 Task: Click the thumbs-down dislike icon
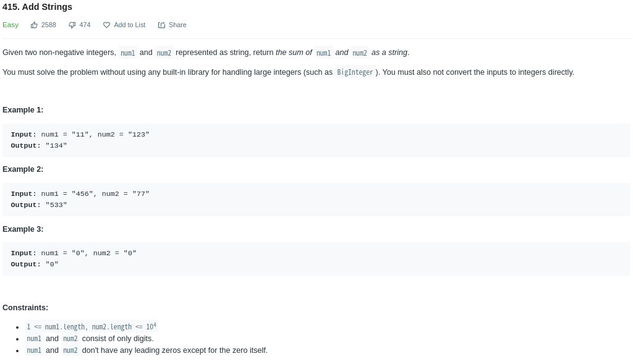pyautogui.click(x=72, y=25)
